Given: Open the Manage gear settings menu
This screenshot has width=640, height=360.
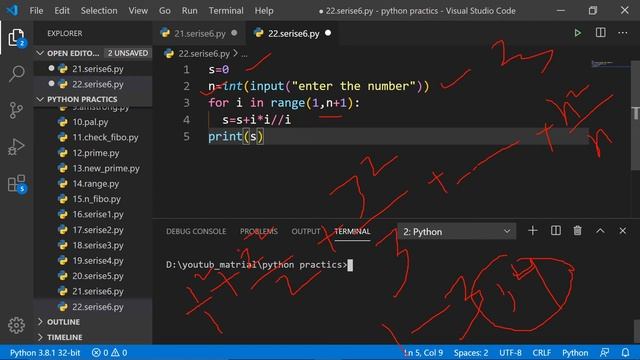Looking at the screenshot, I should 16,325.
